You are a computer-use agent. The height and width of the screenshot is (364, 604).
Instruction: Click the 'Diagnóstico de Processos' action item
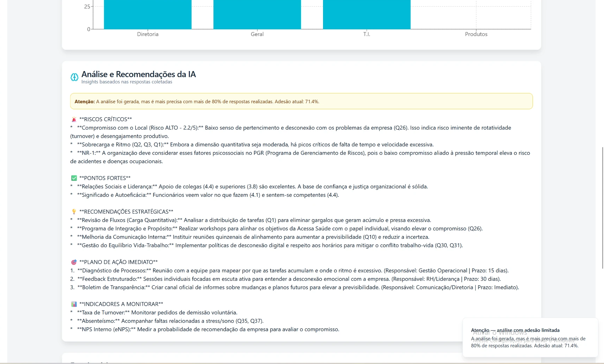pos(289,271)
